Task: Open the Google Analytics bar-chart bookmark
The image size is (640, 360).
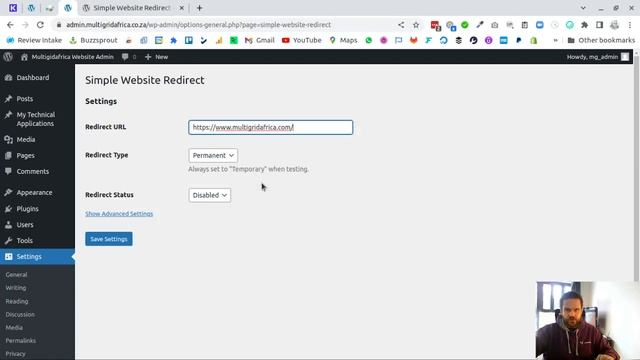Action: click(x=219, y=40)
